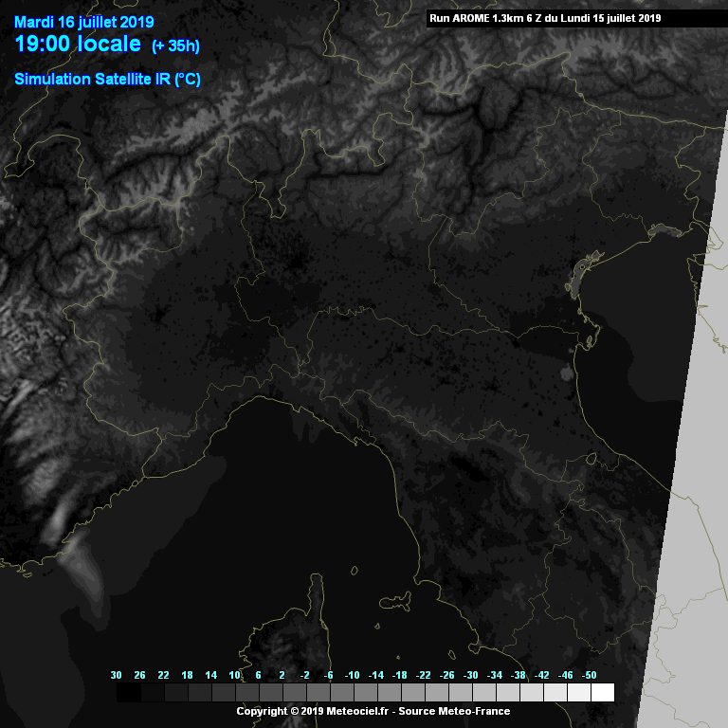The width and height of the screenshot is (728, 728).
Task: Click the legend label '-26'
Action: [447, 675]
